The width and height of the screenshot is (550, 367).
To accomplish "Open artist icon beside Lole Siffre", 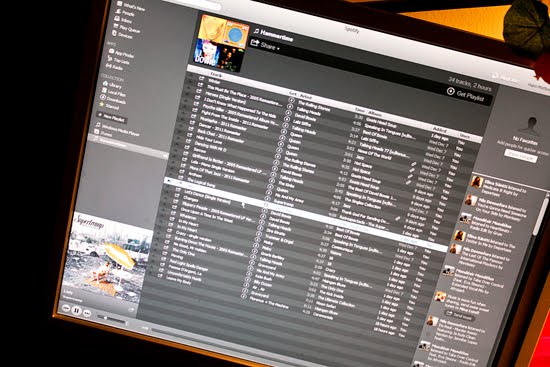I will [286, 119].
